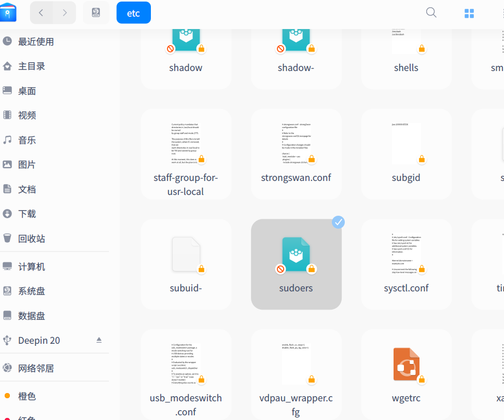504x420 pixels.
Task: Switch to icon grid view
Action: coord(469,13)
